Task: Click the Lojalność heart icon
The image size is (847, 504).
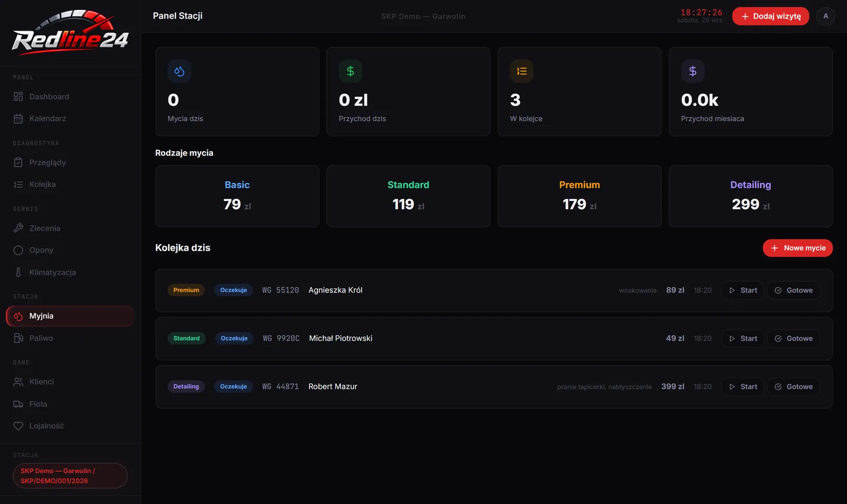Action: click(18, 426)
